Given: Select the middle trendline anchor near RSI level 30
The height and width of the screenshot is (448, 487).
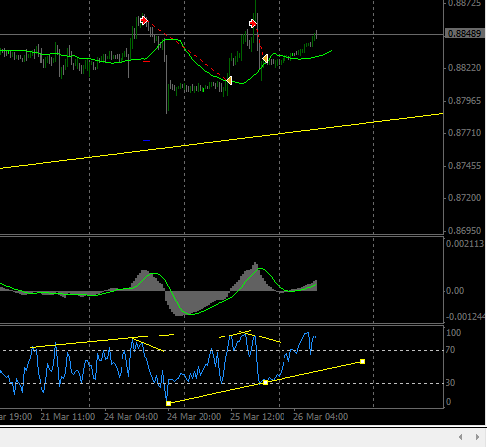Looking at the screenshot, I should 265,382.
